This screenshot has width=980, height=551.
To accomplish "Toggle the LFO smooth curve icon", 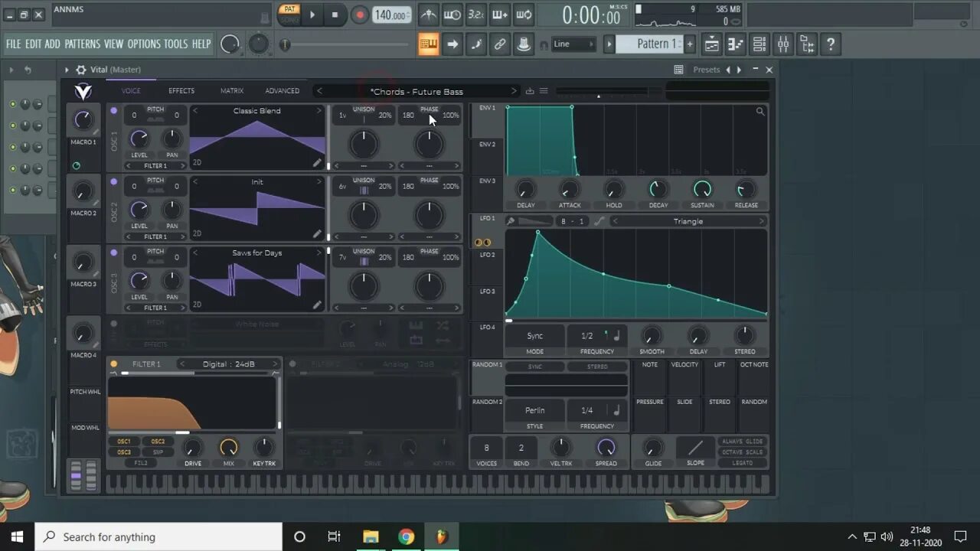I will coord(599,221).
